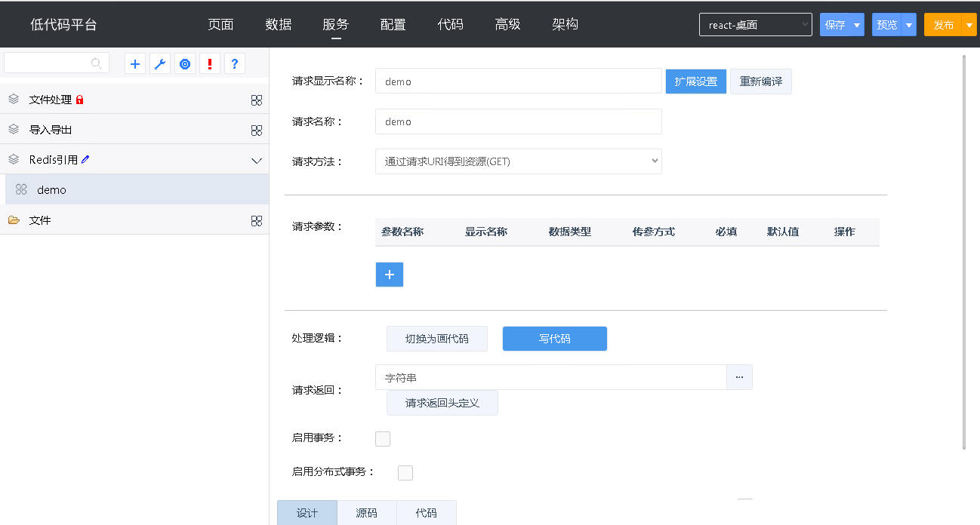Open the 高级 top menu
Screen dimensions: 980x525
(508, 24)
